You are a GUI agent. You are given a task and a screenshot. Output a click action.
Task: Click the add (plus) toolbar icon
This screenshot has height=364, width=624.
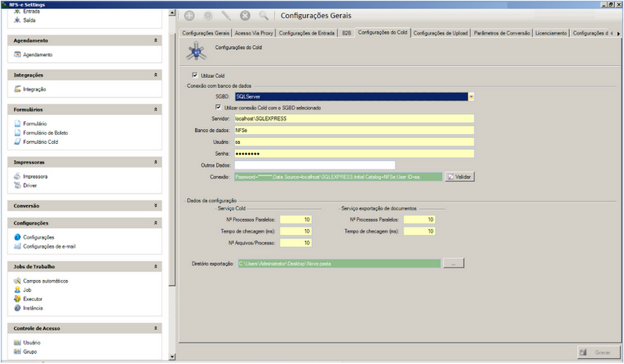tap(189, 15)
